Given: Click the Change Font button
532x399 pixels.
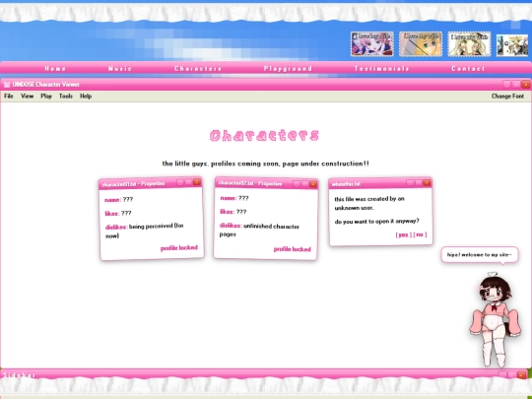Looking at the screenshot, I should (507, 96).
